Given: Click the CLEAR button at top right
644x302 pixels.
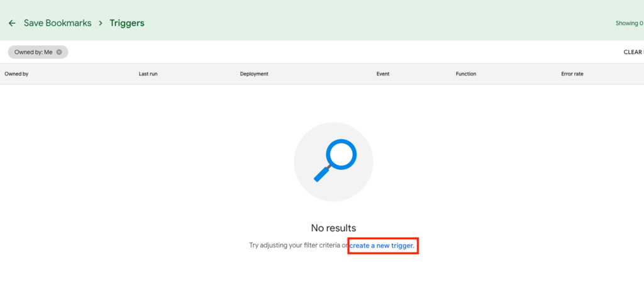Looking at the screenshot, I should point(633,52).
